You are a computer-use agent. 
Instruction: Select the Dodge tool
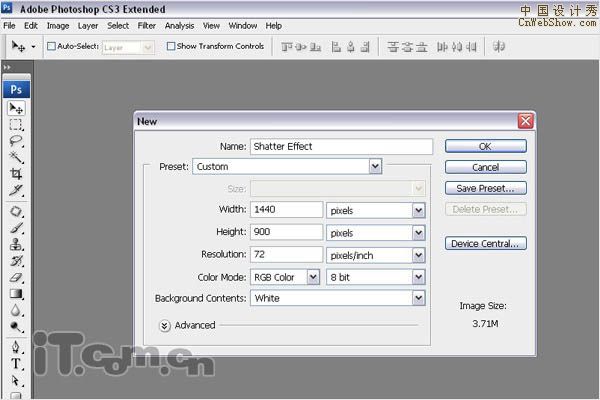point(16,327)
